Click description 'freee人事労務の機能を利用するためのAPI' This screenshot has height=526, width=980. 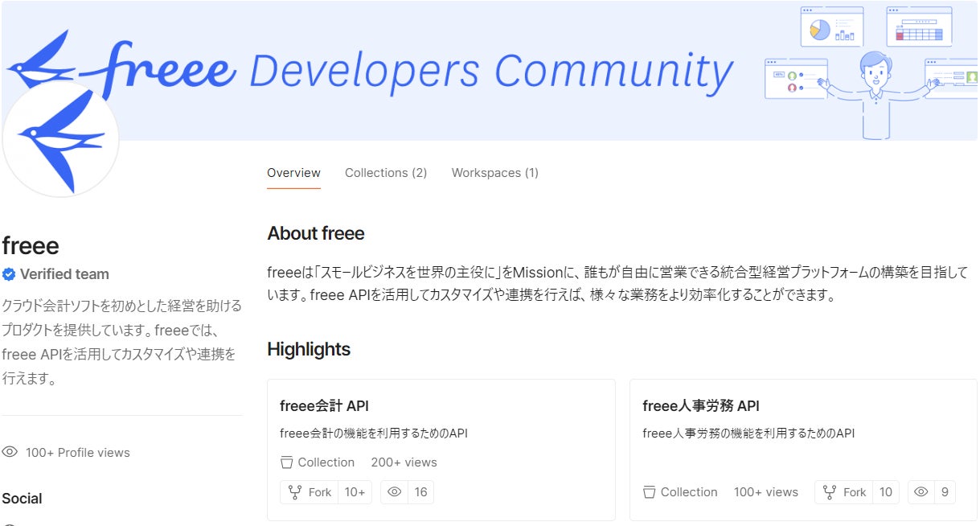[x=748, y=434]
